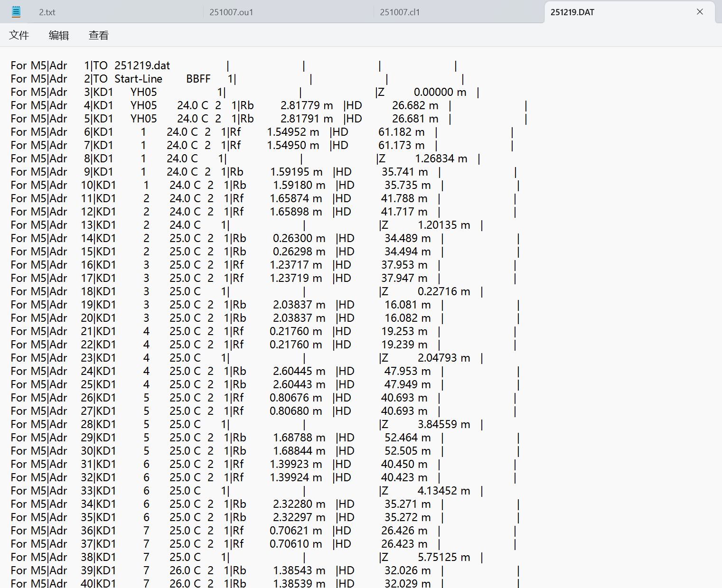722x588 pixels.
Task: Click the reading 1.68788 m
Action: (300, 438)
